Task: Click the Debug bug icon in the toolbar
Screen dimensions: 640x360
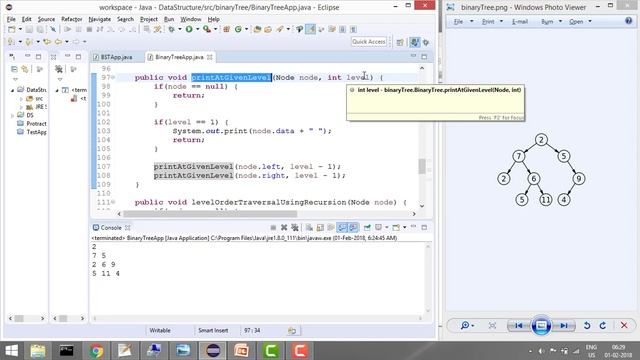Action: 171,29
